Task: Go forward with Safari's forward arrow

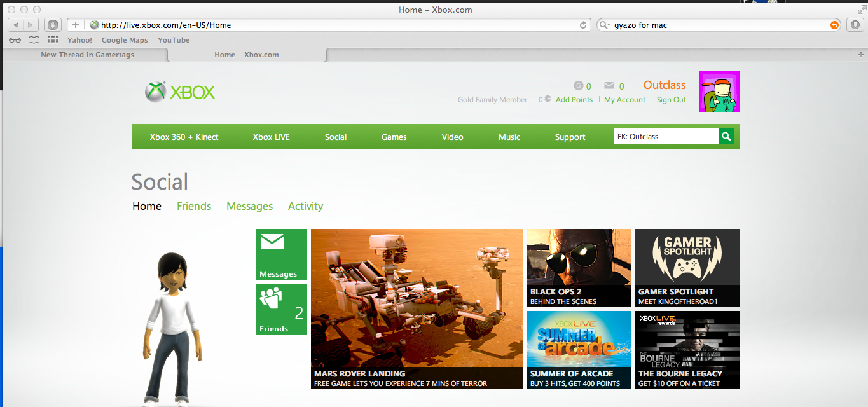Action: [x=31, y=25]
